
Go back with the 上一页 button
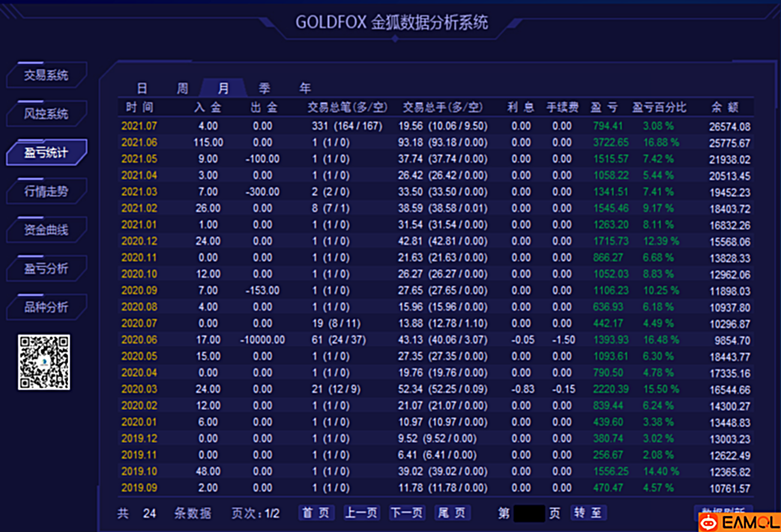(x=361, y=513)
